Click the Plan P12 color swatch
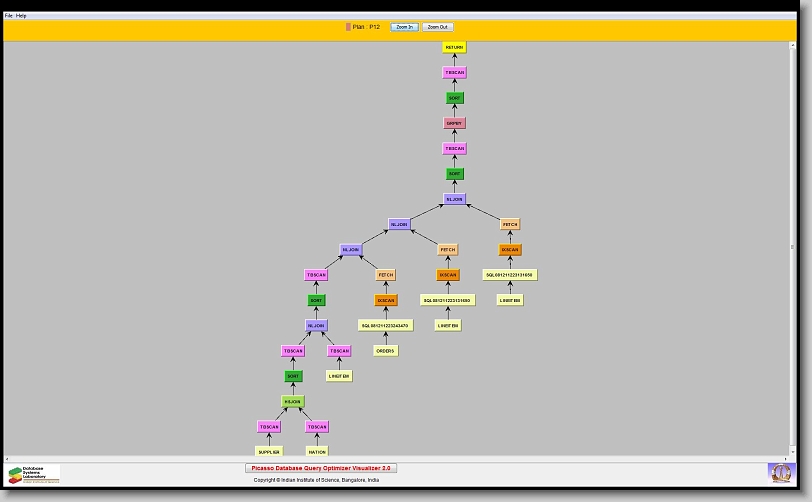 point(348,27)
